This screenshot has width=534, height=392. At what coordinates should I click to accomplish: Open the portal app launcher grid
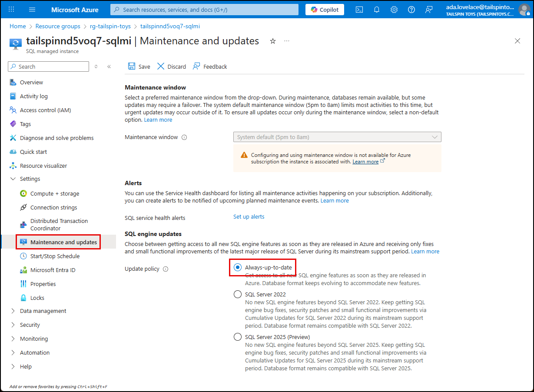pos(10,9)
